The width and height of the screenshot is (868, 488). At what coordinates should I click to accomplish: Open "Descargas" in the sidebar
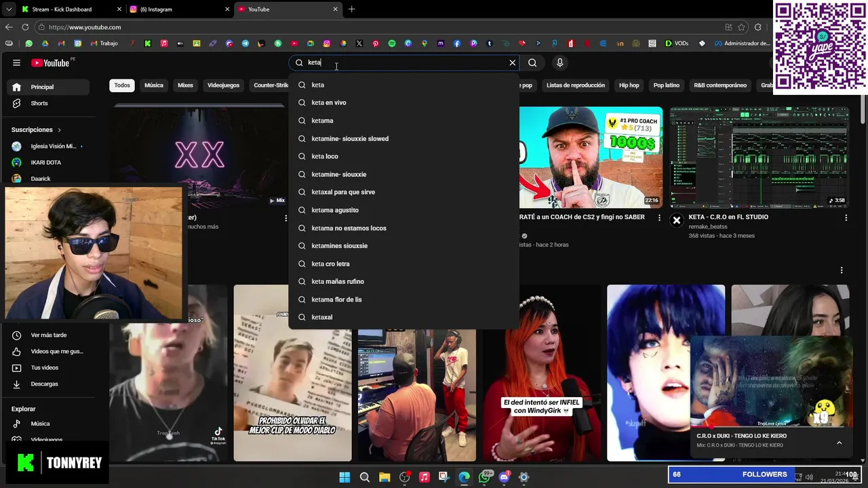click(48, 384)
